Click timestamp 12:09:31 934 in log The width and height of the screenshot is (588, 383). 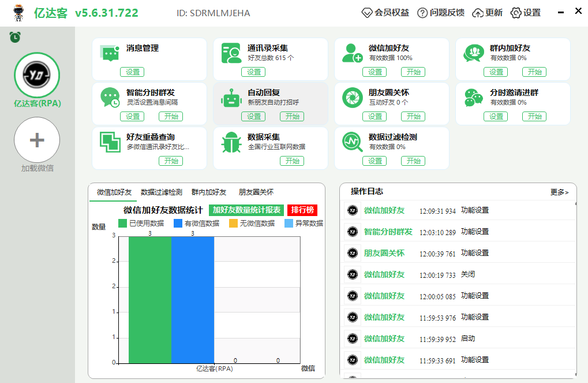(437, 211)
